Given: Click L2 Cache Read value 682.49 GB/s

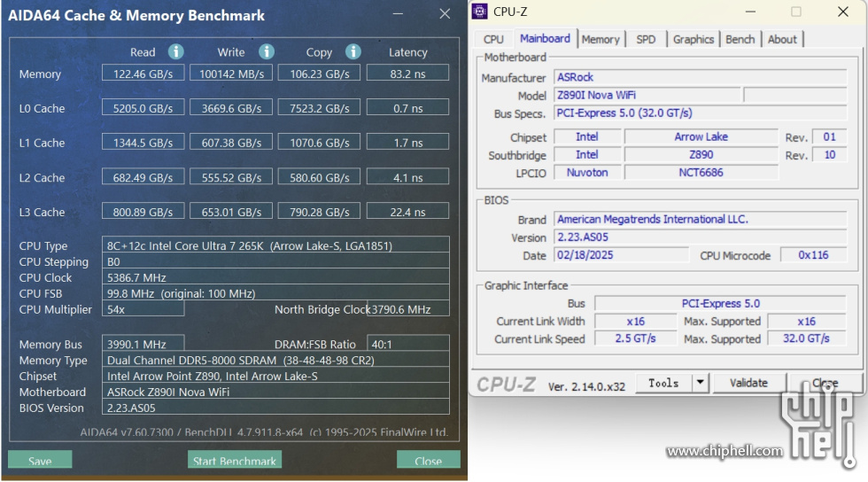Looking at the screenshot, I should point(143,177).
